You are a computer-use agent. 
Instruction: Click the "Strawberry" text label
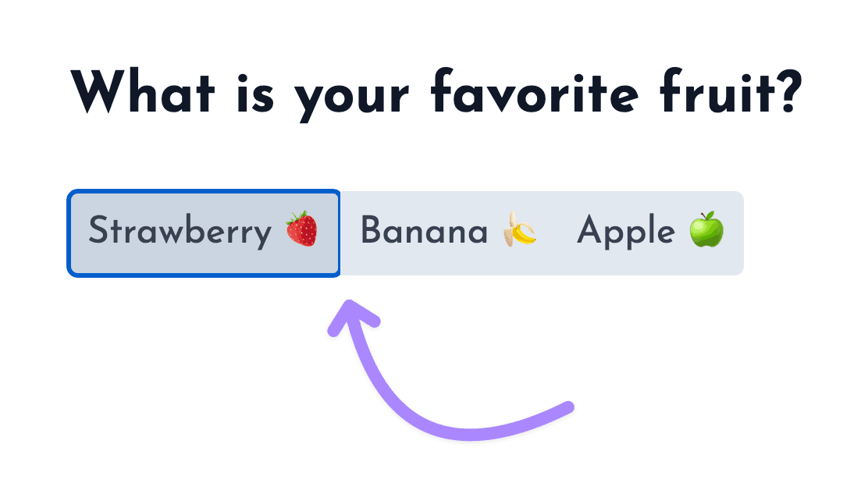pos(180,233)
